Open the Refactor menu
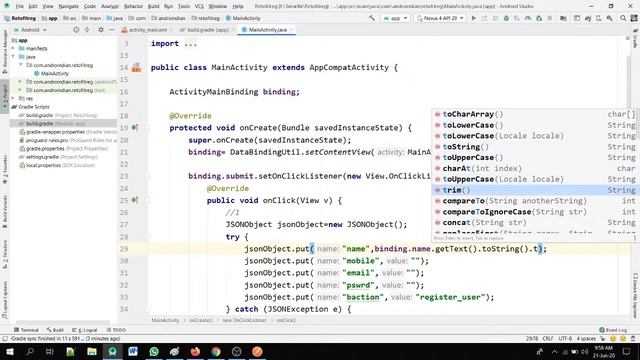This screenshot has width=640, height=360. (x=133, y=6)
